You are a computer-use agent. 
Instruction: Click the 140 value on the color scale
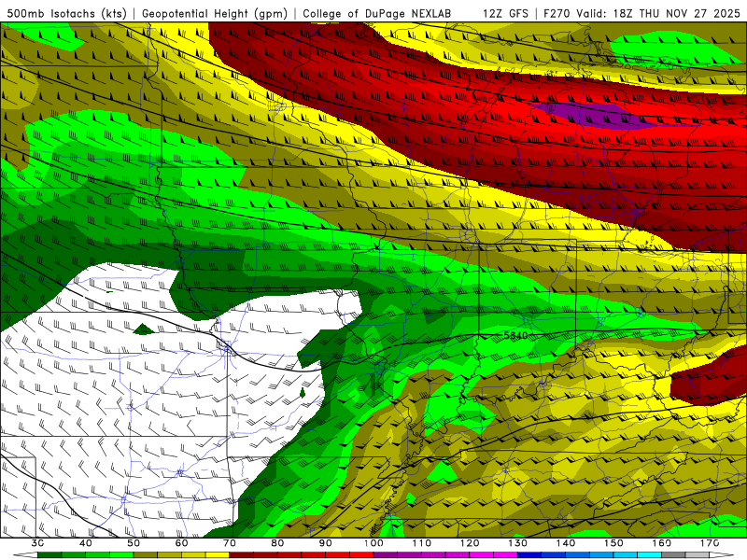click(x=566, y=543)
